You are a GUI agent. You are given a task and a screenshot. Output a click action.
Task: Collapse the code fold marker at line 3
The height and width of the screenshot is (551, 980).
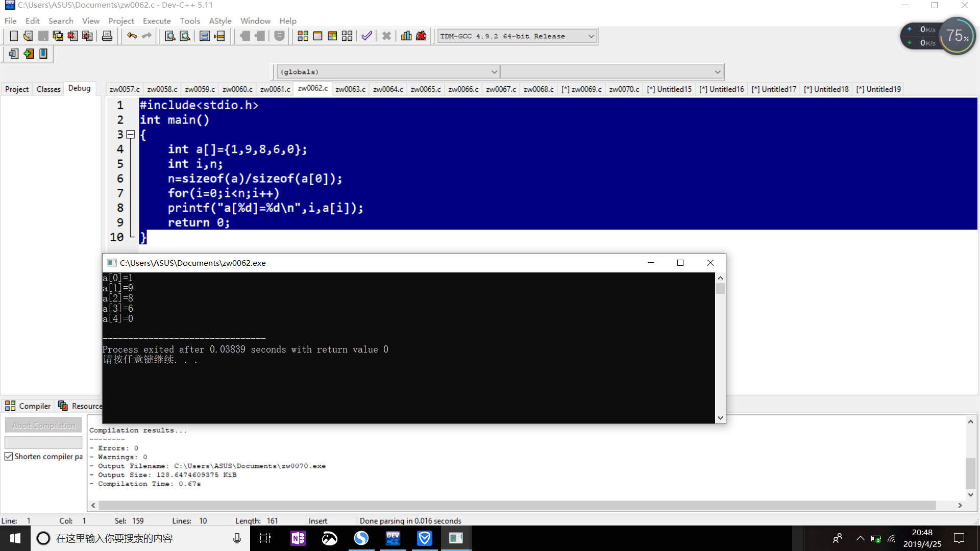pyautogui.click(x=131, y=135)
